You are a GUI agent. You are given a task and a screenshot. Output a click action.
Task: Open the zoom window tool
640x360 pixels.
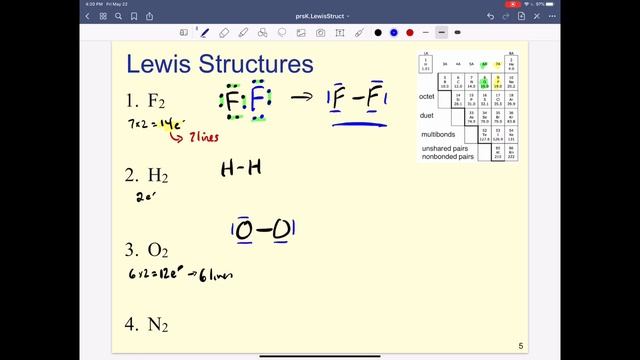[184, 33]
